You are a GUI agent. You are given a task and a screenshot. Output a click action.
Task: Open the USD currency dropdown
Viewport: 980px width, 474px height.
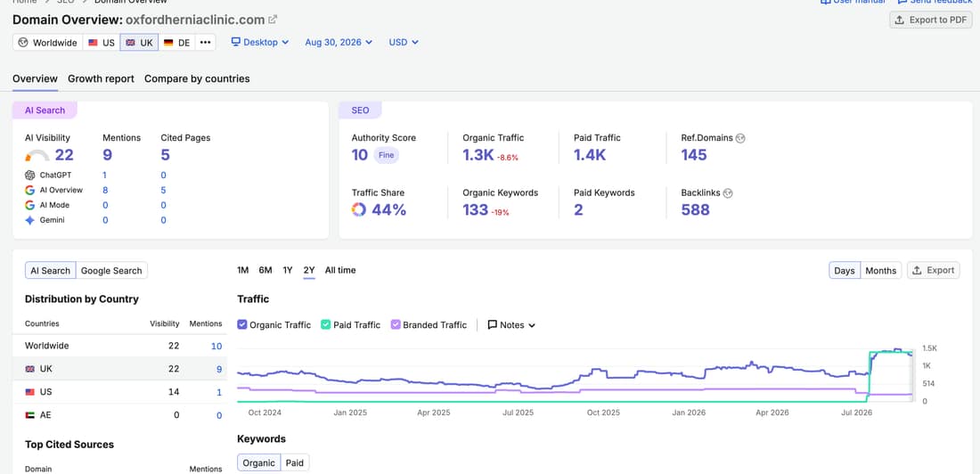point(404,43)
